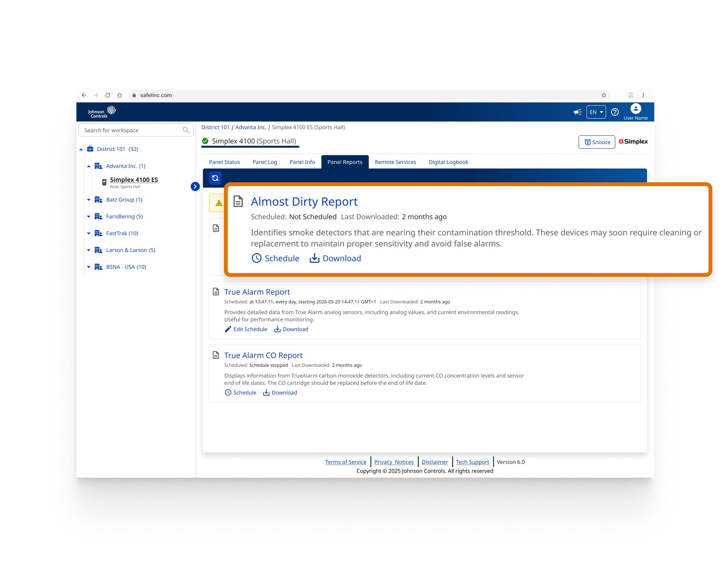The width and height of the screenshot is (728, 564).
Task: Expand the FarisBering tree node
Action: click(x=89, y=217)
